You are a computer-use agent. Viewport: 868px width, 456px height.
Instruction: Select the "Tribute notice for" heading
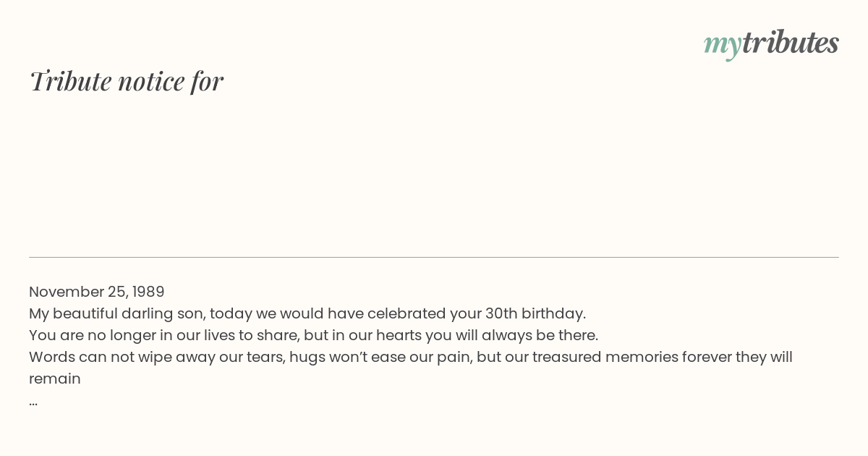pos(127,81)
